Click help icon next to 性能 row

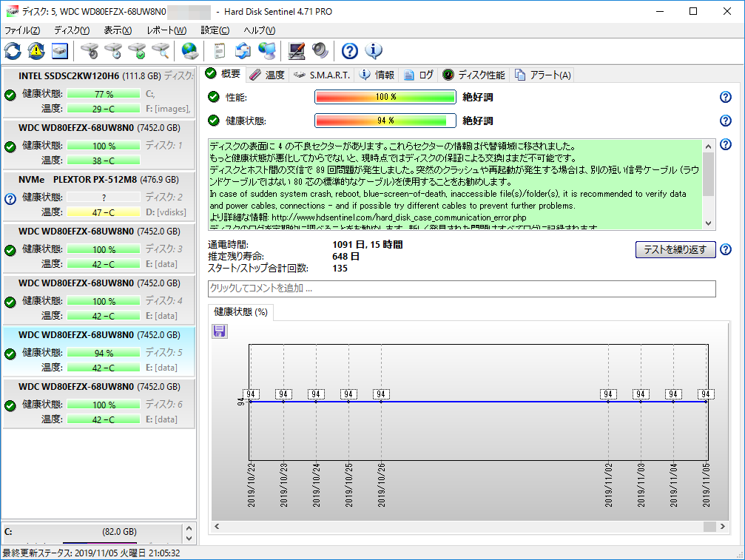point(726,97)
